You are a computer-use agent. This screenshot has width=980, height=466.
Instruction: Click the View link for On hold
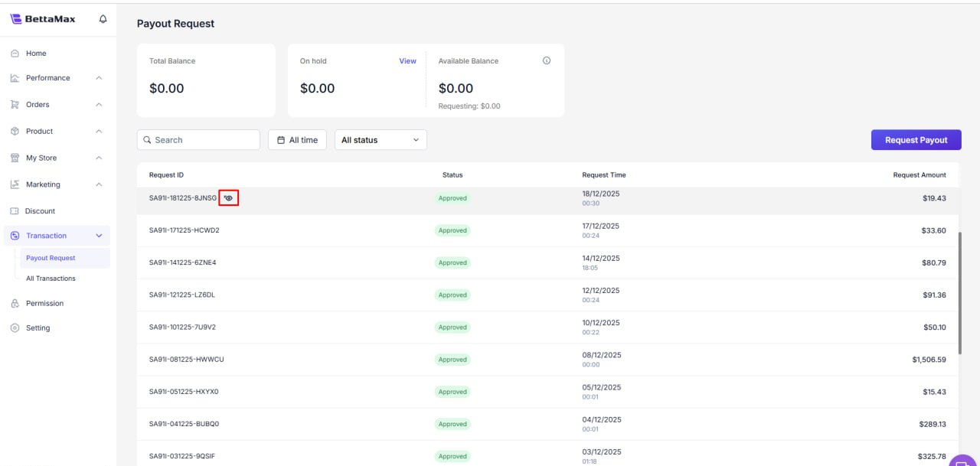[407, 61]
